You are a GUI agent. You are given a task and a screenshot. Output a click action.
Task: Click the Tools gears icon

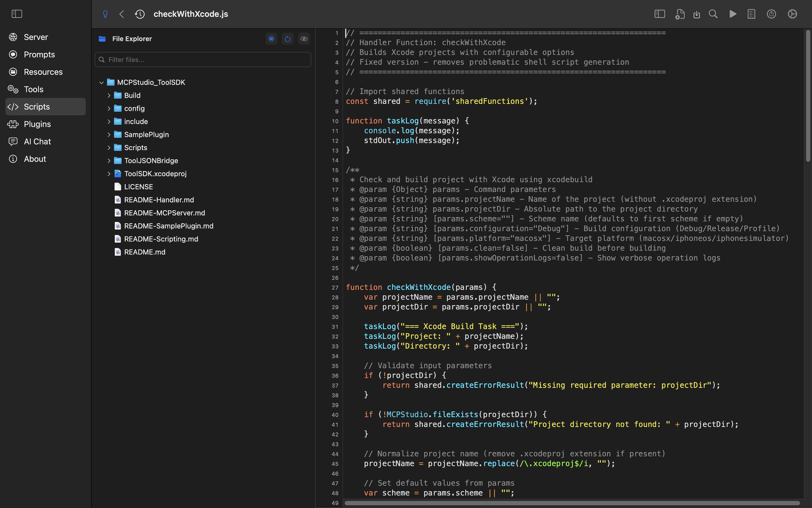(x=13, y=89)
